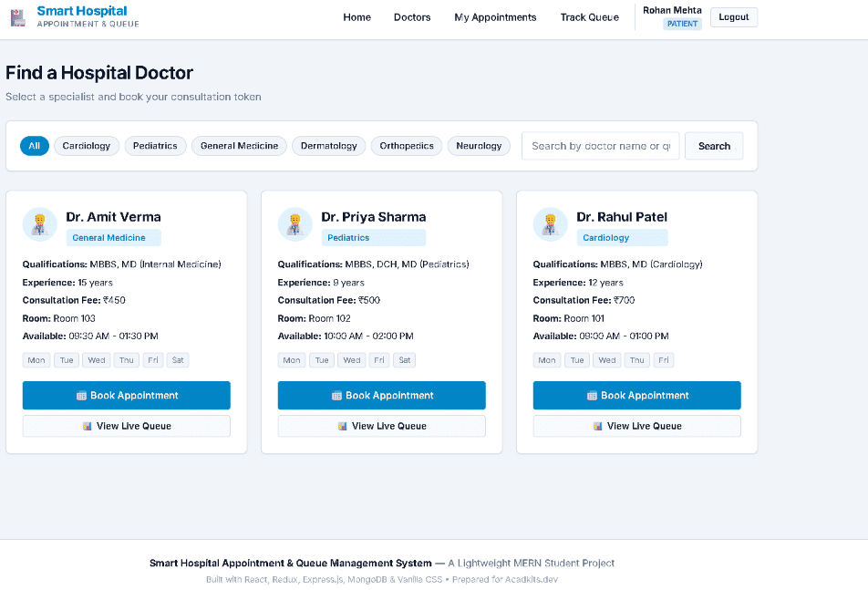Click the Find a Hospital Doctor heading

click(99, 73)
